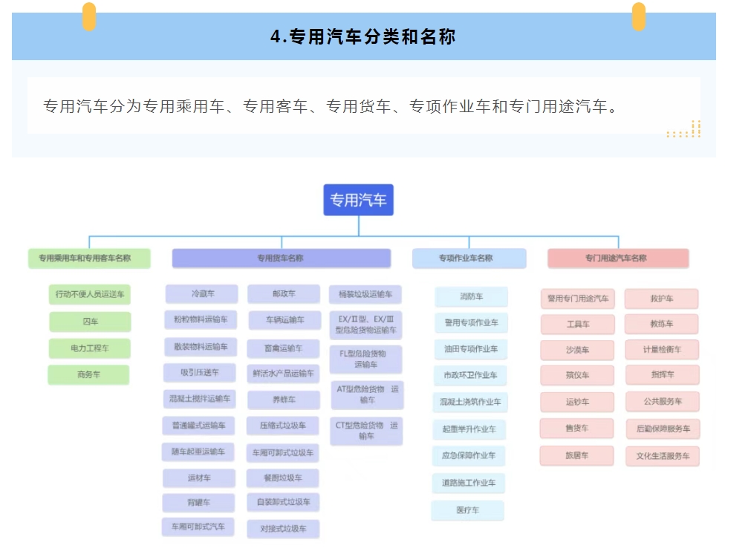Click the 专门用途汽车名称 pink header
The height and width of the screenshot is (560, 751).
[x=618, y=258]
